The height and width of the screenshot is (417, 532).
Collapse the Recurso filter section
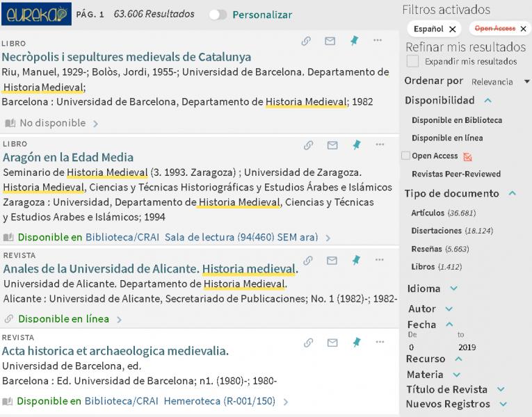(458, 359)
